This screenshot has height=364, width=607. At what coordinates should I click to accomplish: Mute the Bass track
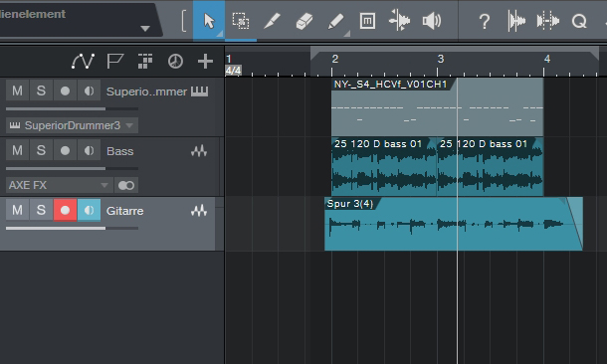[17, 150]
